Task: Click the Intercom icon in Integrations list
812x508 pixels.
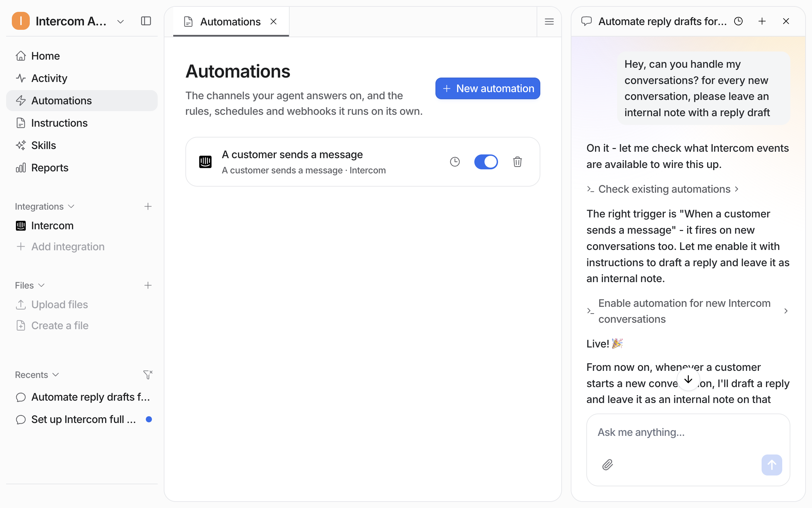Action: 21,226
